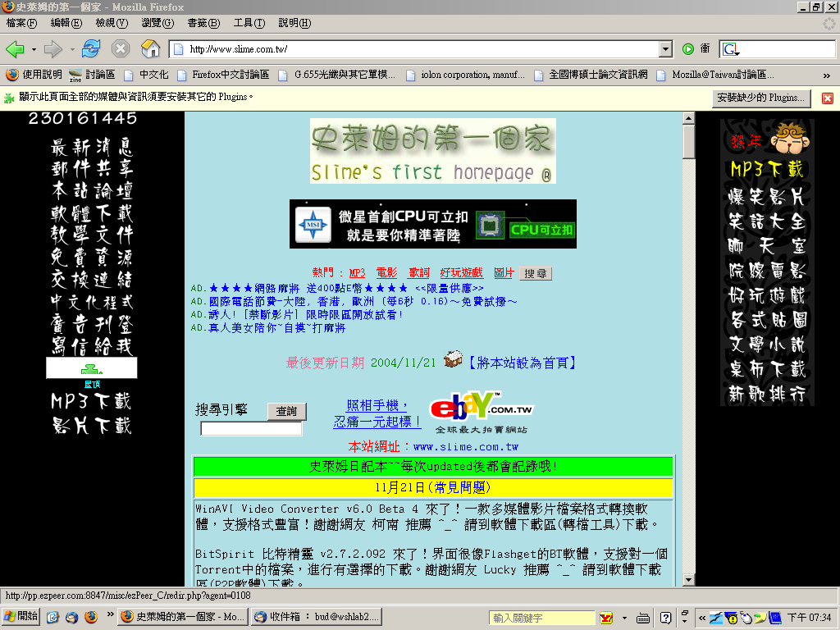
Task: Click the 最新消息 sidebar link
Action: click(x=92, y=147)
